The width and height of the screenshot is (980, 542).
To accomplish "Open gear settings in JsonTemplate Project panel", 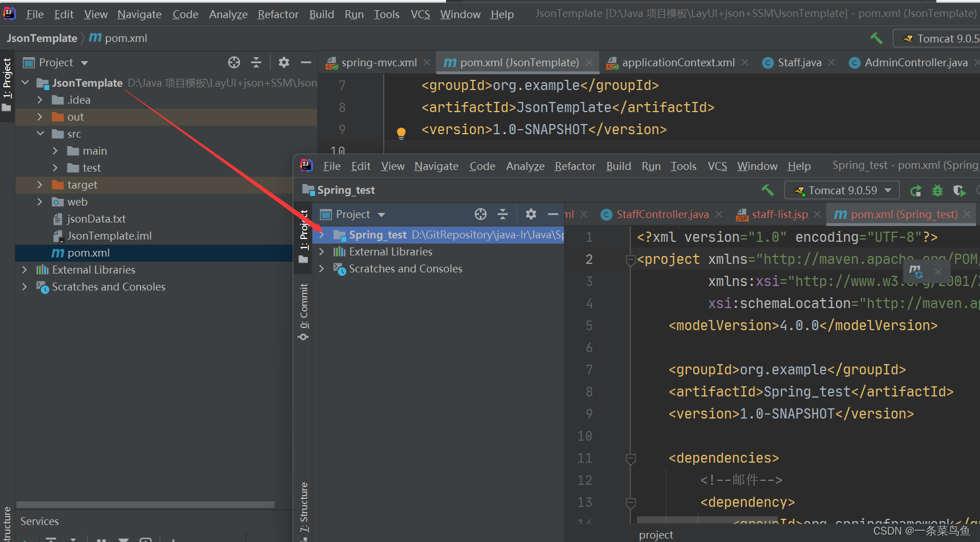I will coord(284,62).
